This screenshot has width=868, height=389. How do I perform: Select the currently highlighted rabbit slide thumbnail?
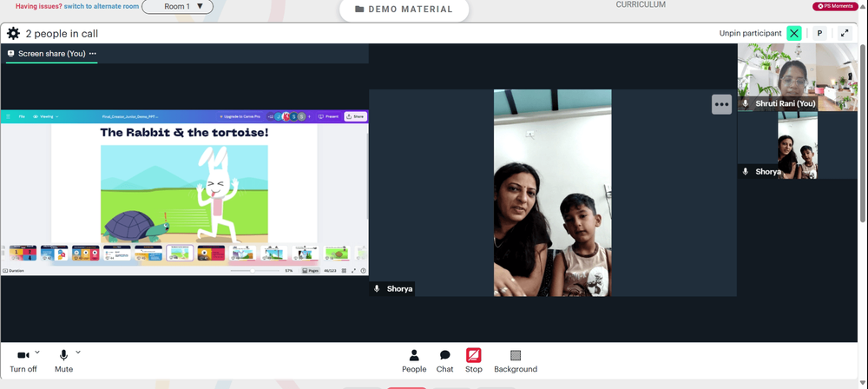(180, 253)
